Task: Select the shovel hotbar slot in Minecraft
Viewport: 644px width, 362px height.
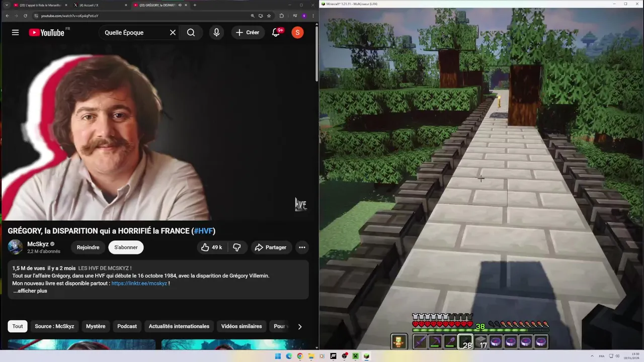Action: pos(450,342)
